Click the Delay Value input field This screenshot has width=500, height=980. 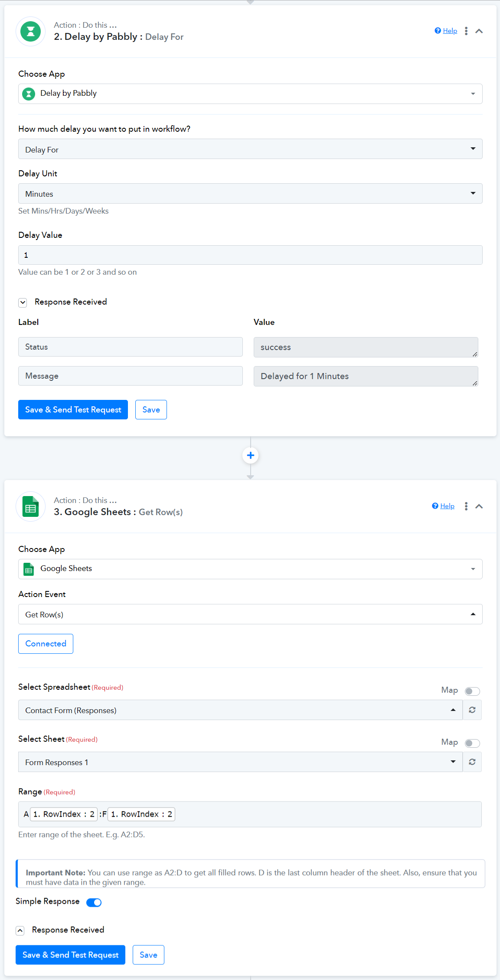click(x=250, y=255)
